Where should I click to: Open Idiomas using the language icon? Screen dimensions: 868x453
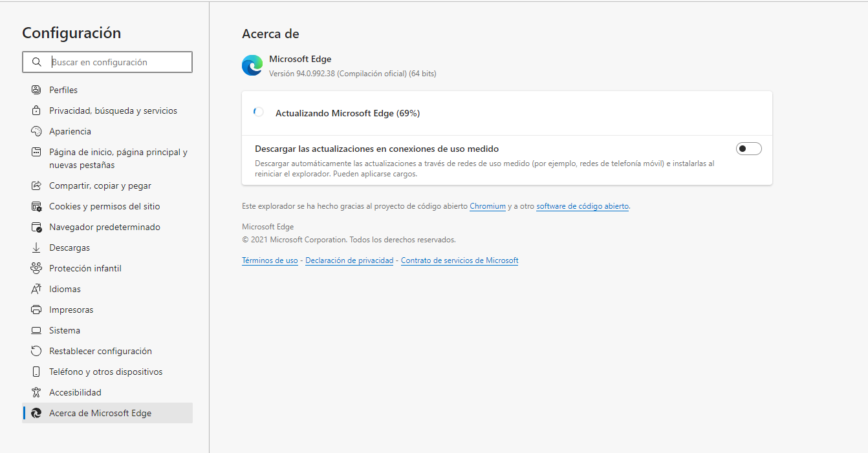36,289
